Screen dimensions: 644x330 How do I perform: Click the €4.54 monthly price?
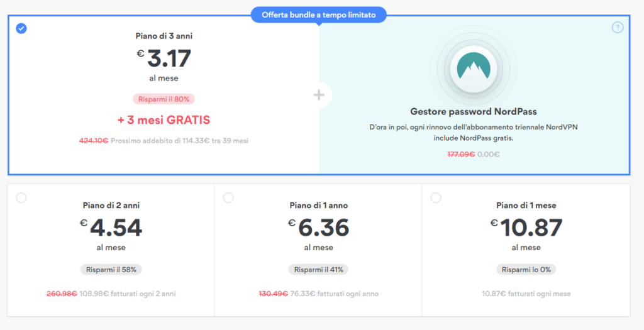111,228
